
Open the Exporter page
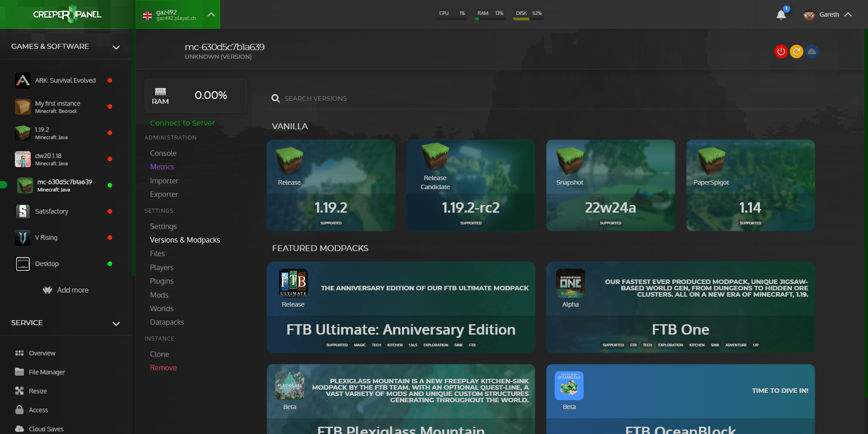(x=164, y=194)
